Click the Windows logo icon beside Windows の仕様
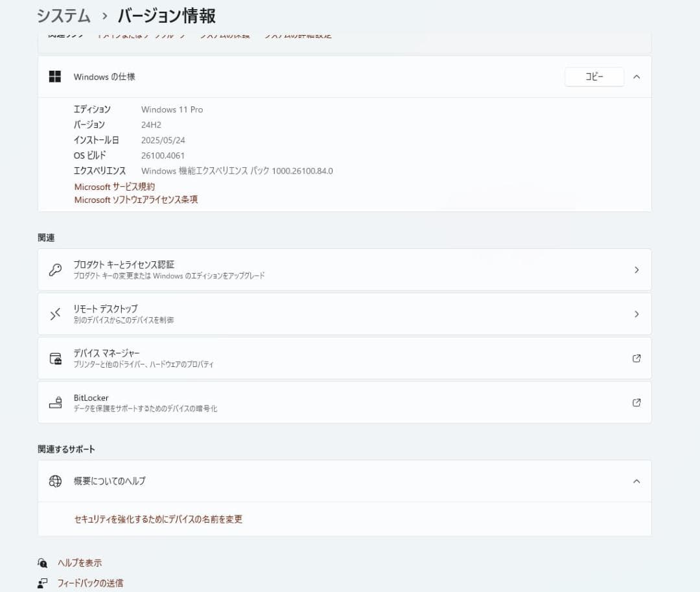 click(x=54, y=76)
